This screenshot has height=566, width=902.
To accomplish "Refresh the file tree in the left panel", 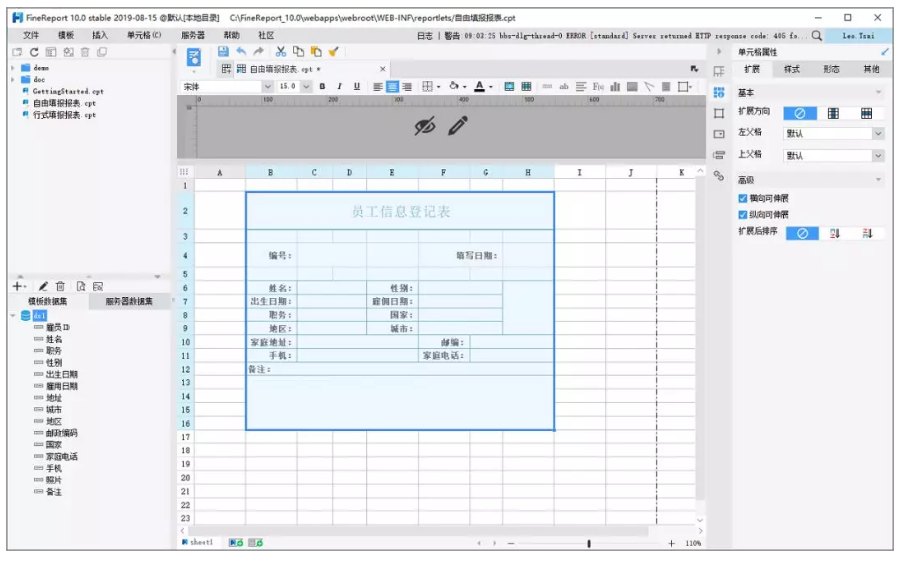I will point(34,52).
